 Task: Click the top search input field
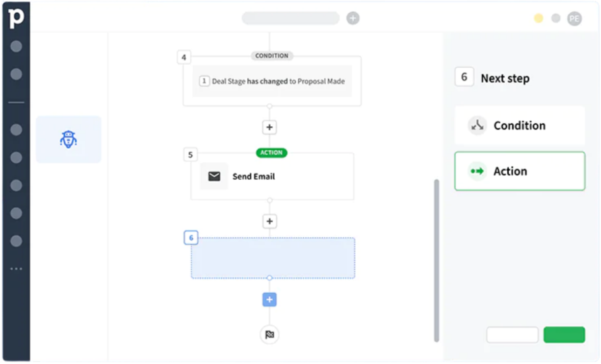click(291, 18)
